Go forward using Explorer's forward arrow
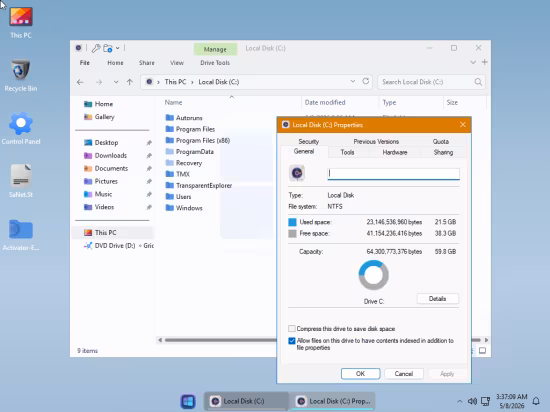Screen dimensions: 550x412 [x=99, y=82]
